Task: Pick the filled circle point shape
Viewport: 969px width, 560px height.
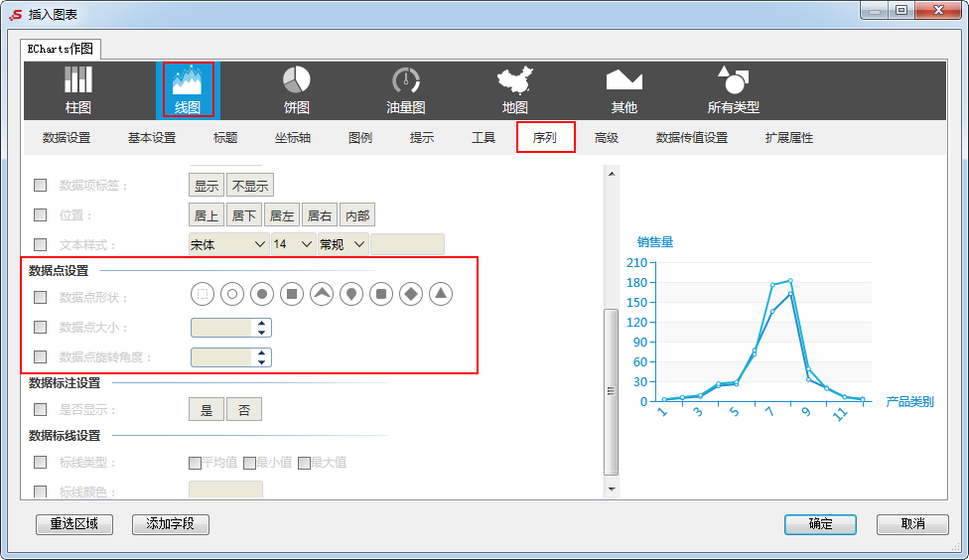Action: 262,294
